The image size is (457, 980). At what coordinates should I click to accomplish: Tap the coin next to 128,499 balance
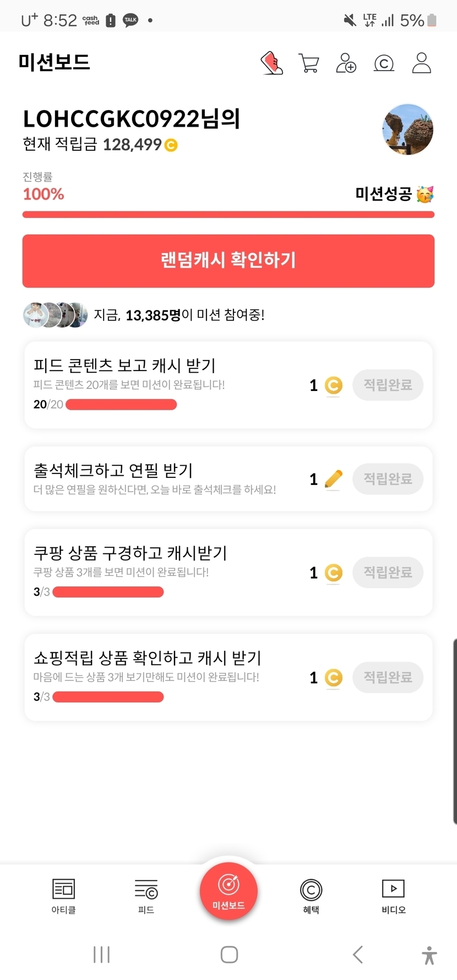[171, 145]
